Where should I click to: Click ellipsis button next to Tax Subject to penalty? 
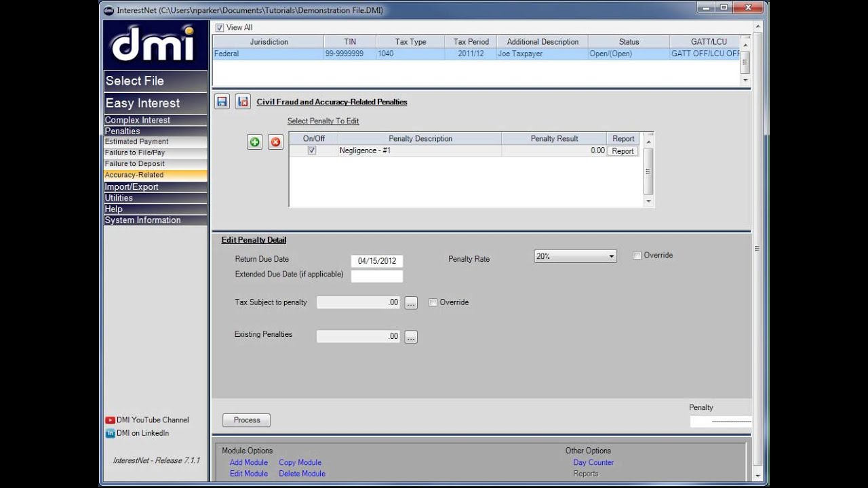point(411,303)
